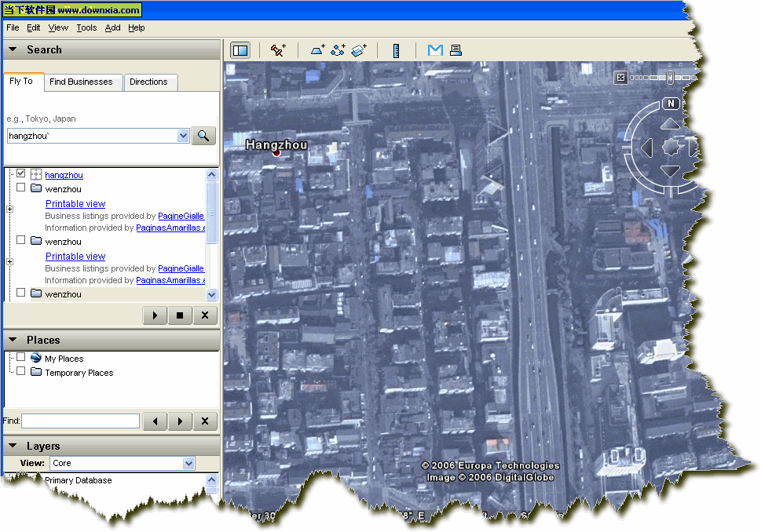Image resolution: width=761 pixels, height=532 pixels.
Task: Click the first Printable view link
Action: coord(75,204)
